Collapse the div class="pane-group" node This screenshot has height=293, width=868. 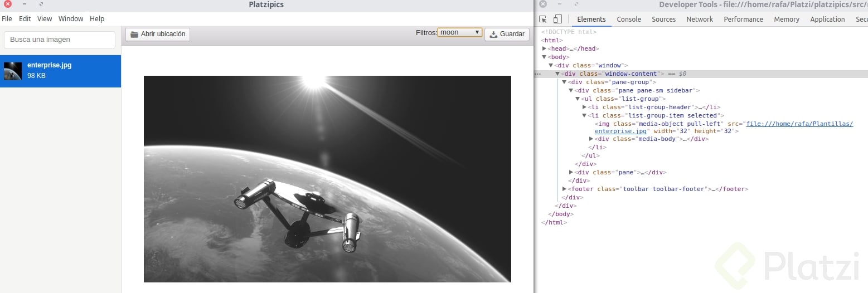coord(564,82)
